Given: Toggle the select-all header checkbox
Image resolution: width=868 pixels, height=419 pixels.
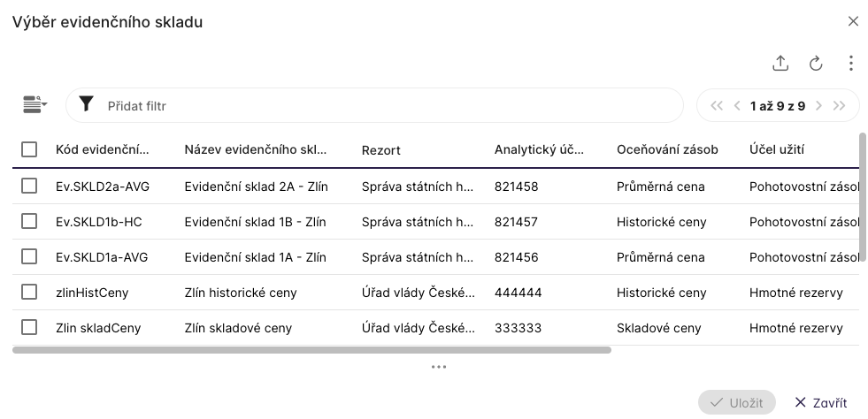Looking at the screenshot, I should (29, 149).
